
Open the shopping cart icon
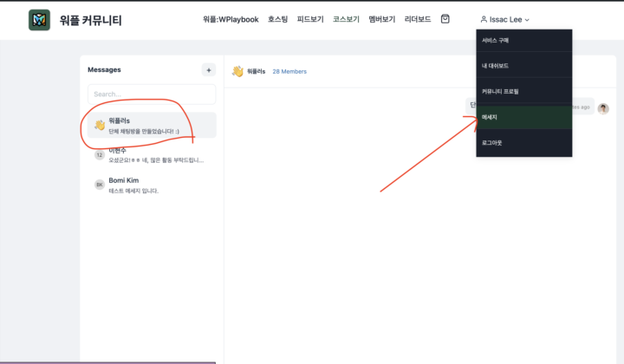coord(445,19)
